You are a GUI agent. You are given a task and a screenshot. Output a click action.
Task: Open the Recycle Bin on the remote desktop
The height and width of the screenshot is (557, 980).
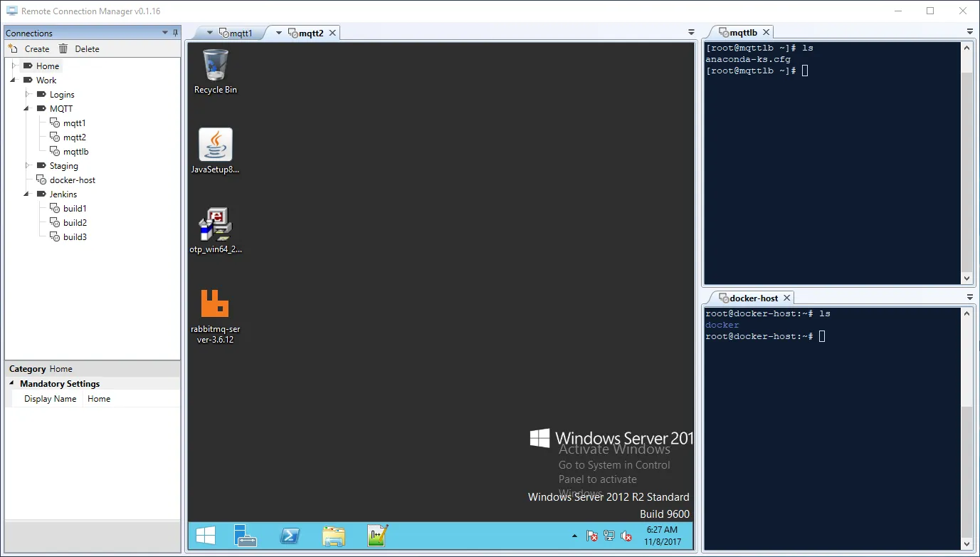point(215,66)
